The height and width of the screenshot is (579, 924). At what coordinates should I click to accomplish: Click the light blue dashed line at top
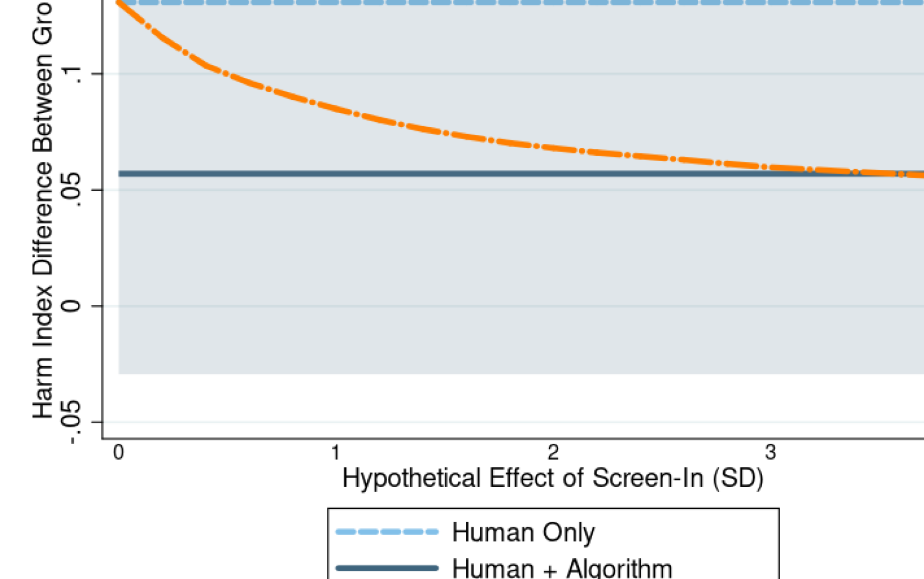click(x=475, y=2)
